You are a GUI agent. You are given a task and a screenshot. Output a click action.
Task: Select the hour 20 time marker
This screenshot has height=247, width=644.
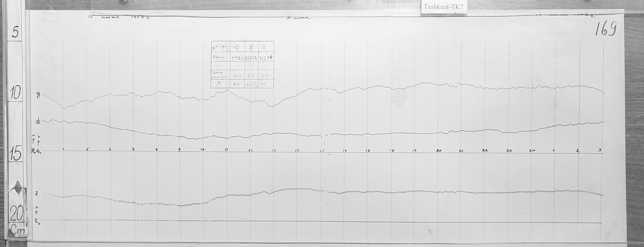coord(439,151)
